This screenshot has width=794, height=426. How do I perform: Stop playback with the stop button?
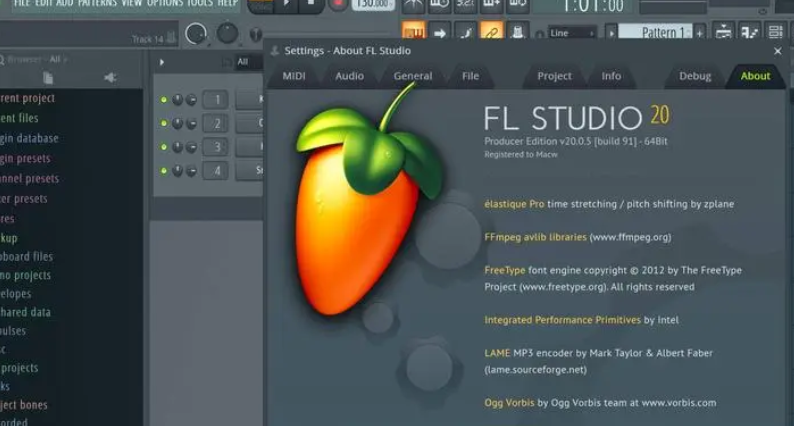[311, 4]
